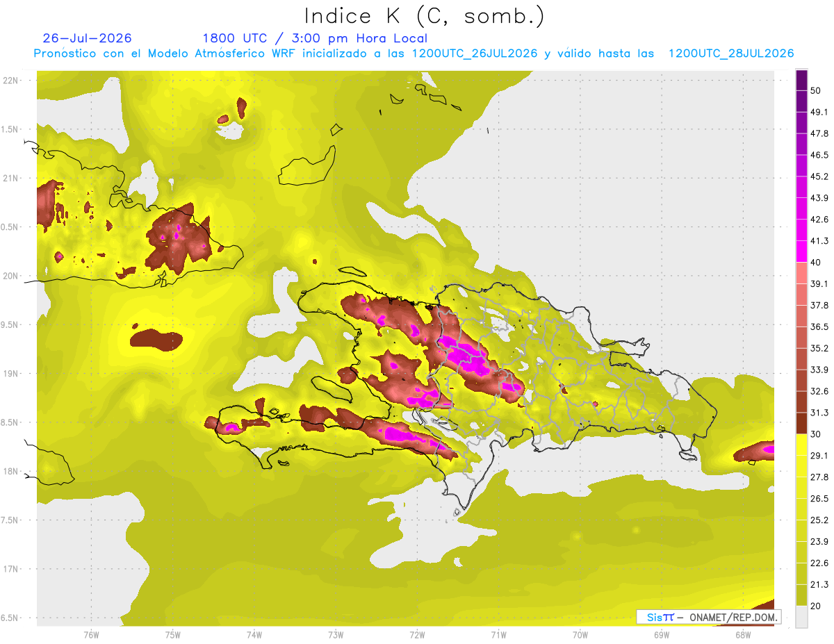Viewport: 834px width, 644px height.
Task: Click the colorbar value '43.9'
Action: (819, 198)
